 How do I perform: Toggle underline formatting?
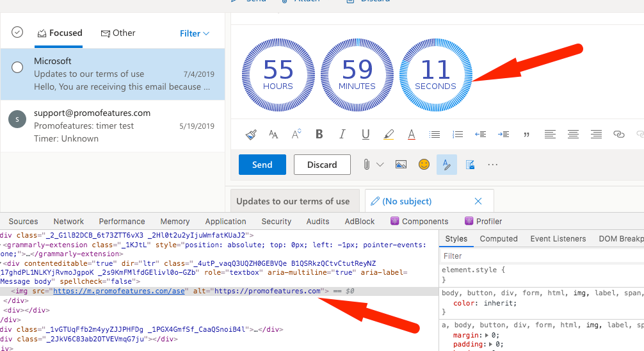365,135
